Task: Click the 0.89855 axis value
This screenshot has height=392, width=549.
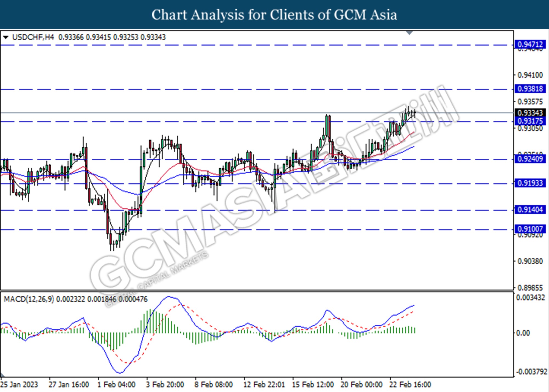Action: (530, 288)
